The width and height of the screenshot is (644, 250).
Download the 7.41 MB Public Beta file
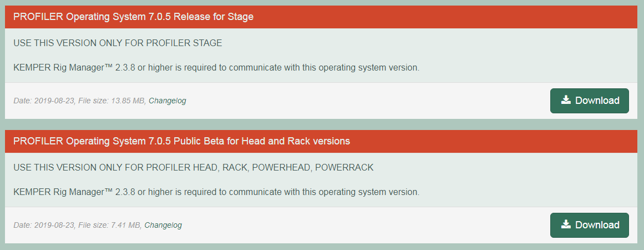590,225
